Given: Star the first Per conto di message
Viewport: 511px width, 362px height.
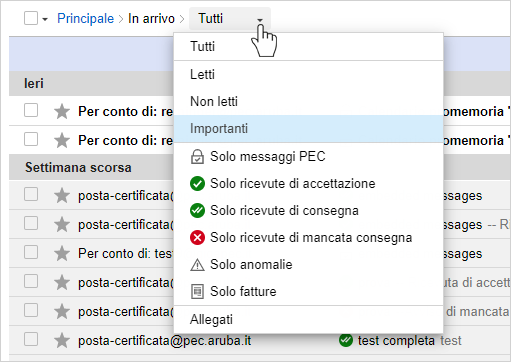Looking at the screenshot, I should click(62, 111).
